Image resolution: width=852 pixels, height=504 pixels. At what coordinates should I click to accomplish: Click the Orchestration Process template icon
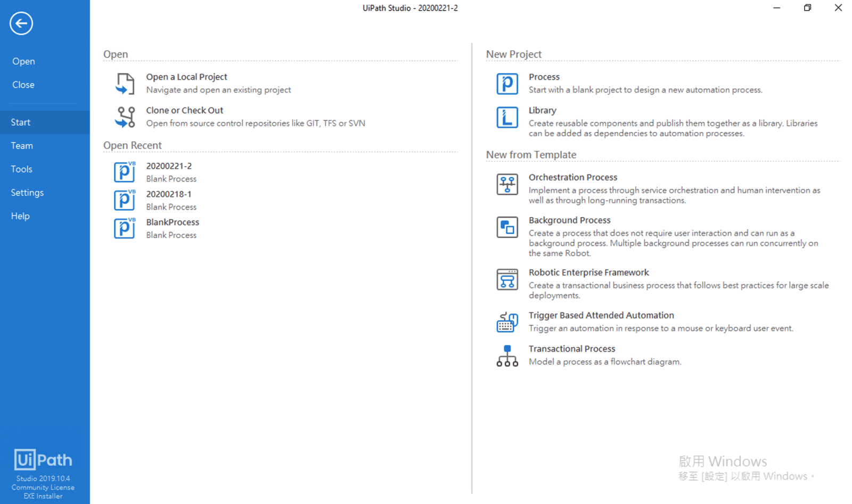click(507, 184)
